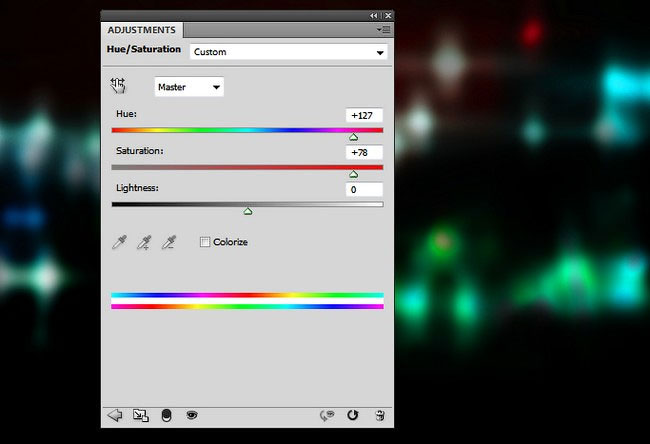Pick the Subtract from Sample eyedropper
Image resolution: width=650 pixels, height=444 pixels.
coord(169,242)
